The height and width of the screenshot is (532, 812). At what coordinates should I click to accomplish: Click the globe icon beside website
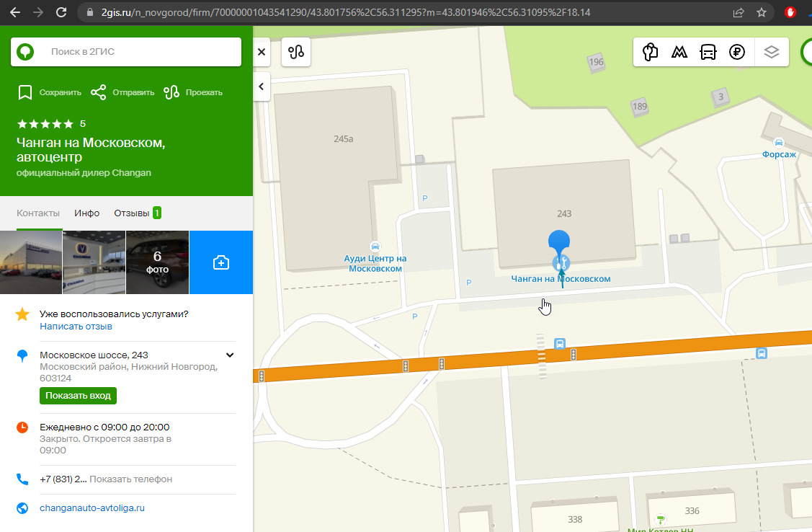tap(22, 508)
